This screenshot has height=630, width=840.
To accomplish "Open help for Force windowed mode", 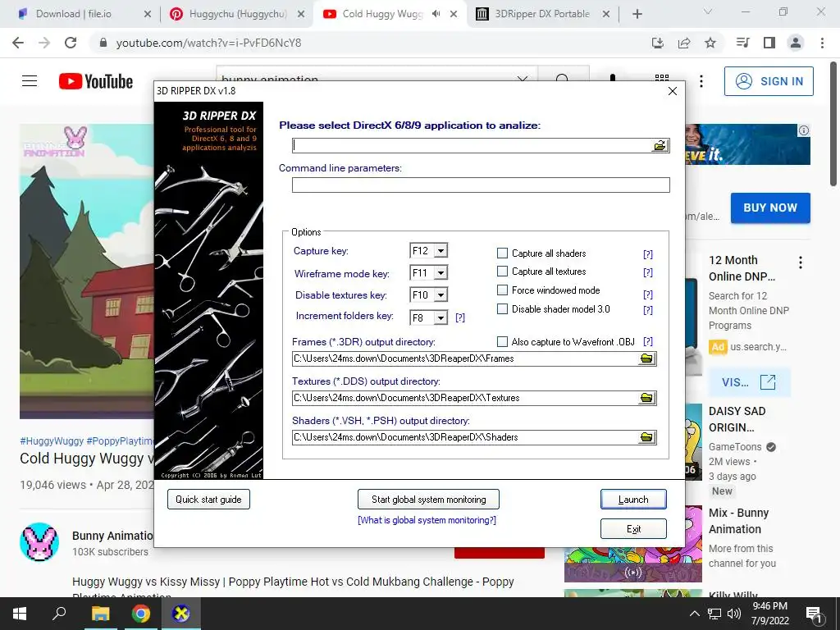I will (648, 294).
